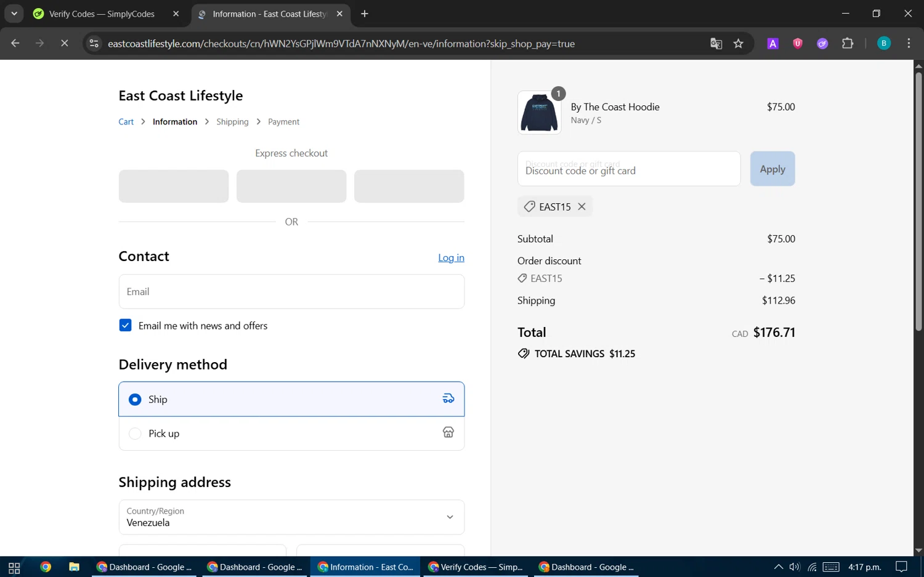924x577 pixels.
Task: Close the Information - East Coast Lifestyle tab
Action: pyautogui.click(x=339, y=14)
